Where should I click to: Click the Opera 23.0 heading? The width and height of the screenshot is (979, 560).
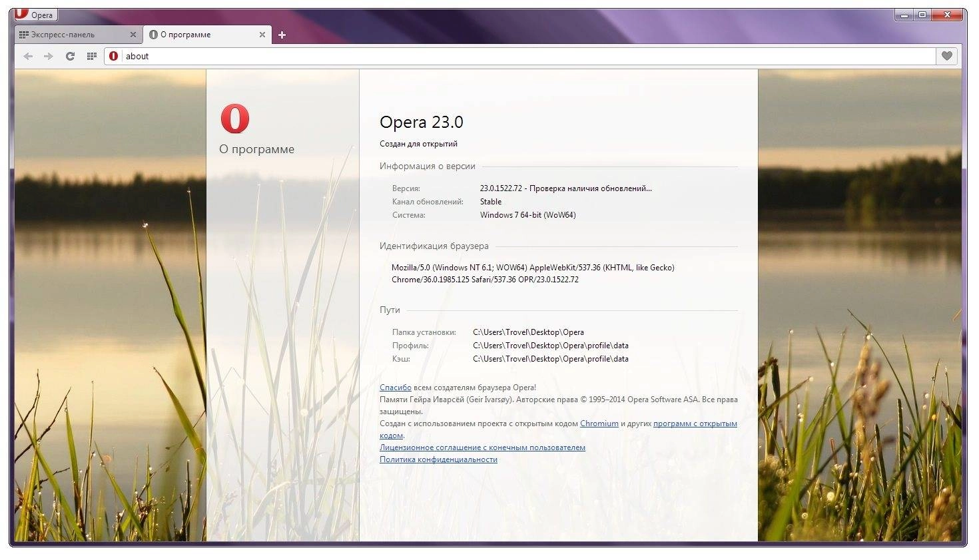click(421, 122)
